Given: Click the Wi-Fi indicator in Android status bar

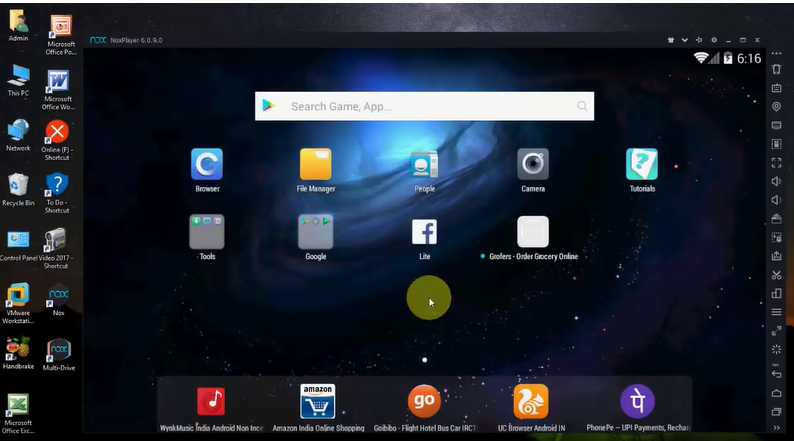Looking at the screenshot, I should point(701,58).
